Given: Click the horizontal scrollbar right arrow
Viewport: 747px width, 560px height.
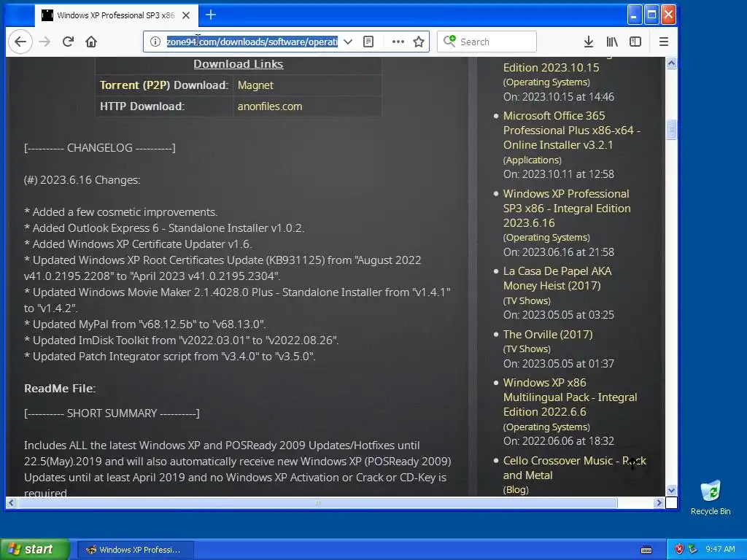Looking at the screenshot, I should 659,502.
